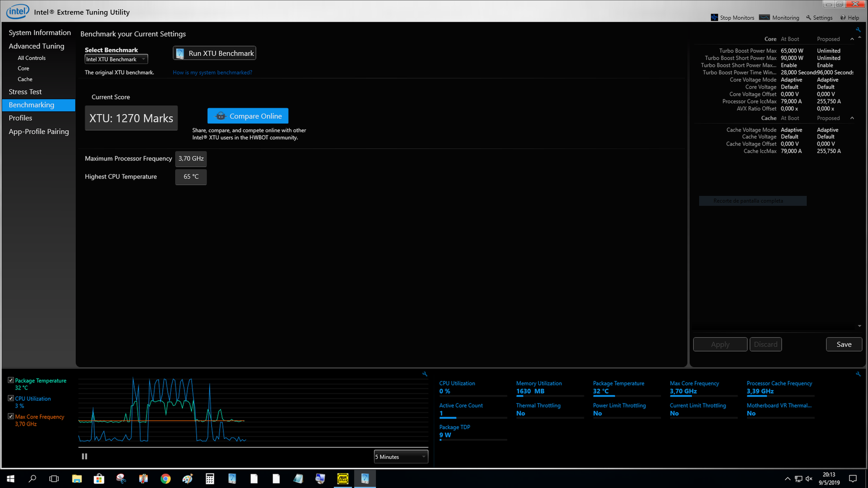Click the Thermal Throttling monitor value

521,413
